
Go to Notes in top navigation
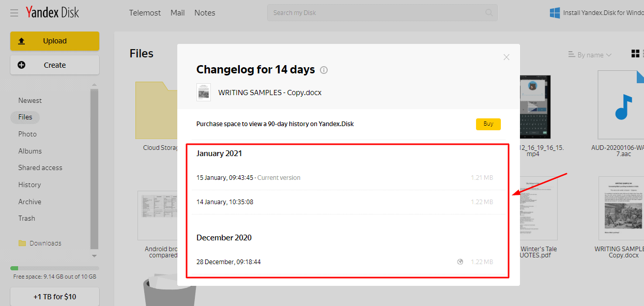pos(205,13)
